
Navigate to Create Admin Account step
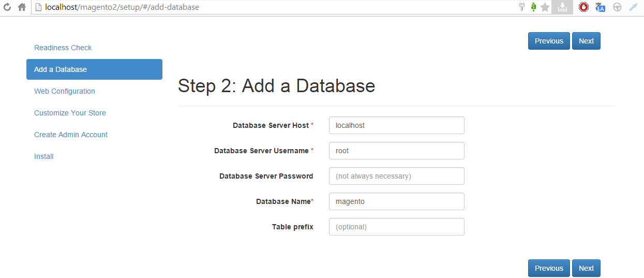click(x=71, y=135)
